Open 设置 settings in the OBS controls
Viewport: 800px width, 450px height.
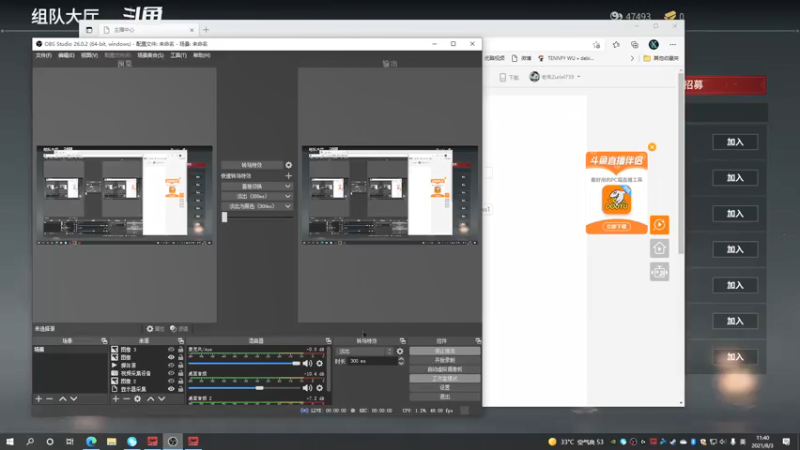coord(444,388)
